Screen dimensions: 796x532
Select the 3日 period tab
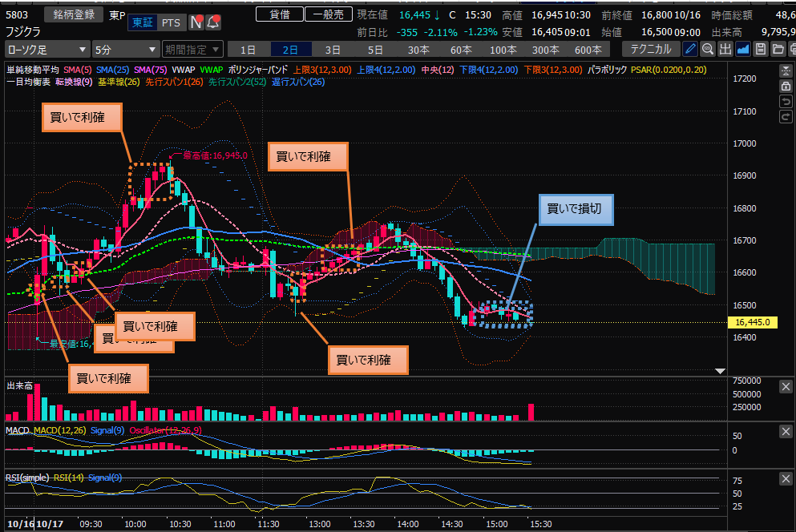point(332,49)
